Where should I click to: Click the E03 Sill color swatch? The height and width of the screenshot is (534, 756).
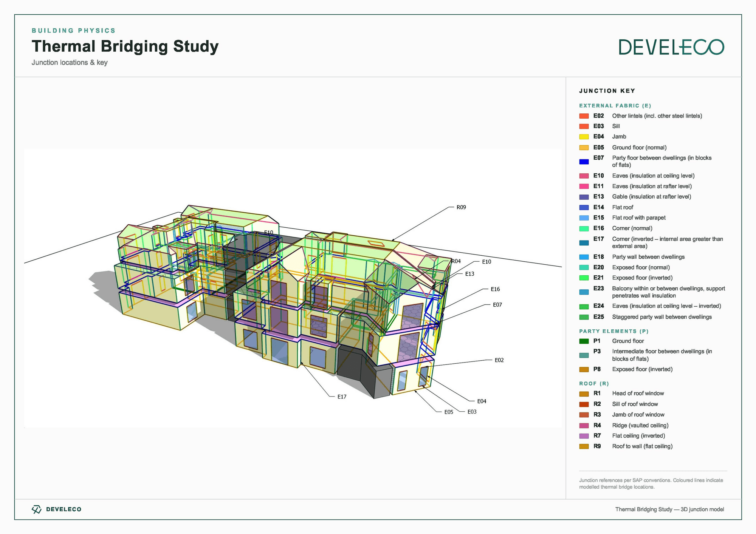[x=584, y=126]
